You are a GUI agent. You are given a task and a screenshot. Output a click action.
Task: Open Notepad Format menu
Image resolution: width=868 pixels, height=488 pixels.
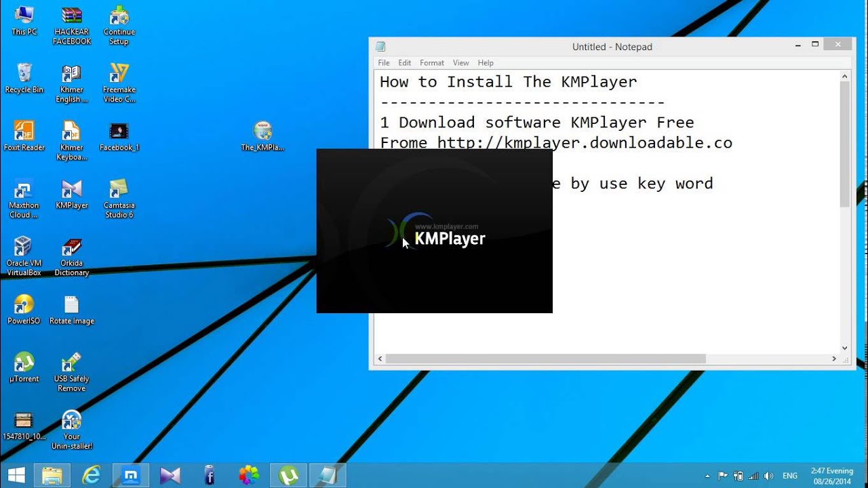(x=432, y=62)
